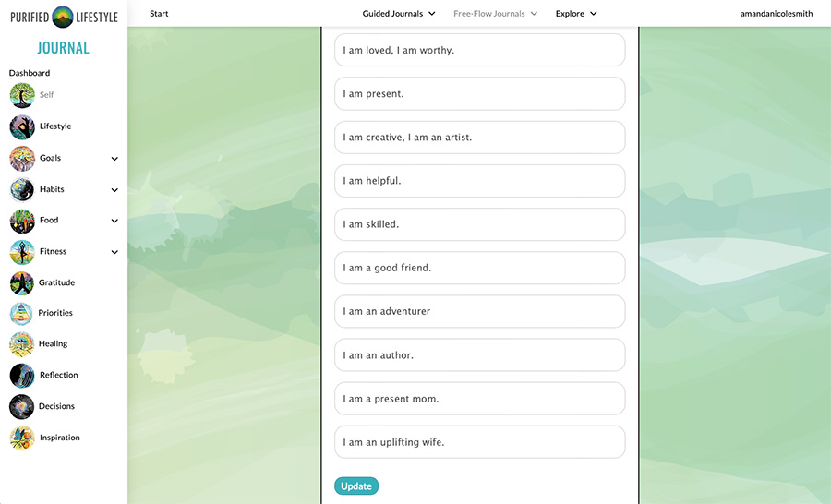Open the Explore menu in the top bar

576,14
